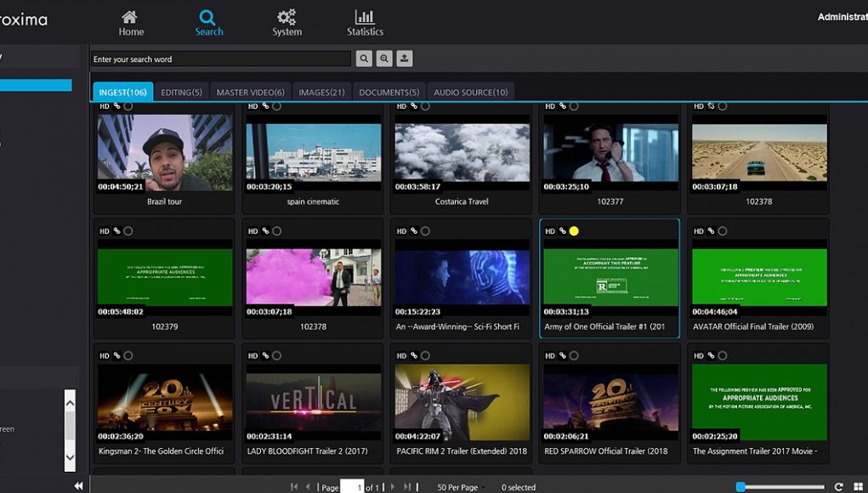Open the spain cinematic video thumbnail
This screenshot has height=493, width=868.
(314, 152)
